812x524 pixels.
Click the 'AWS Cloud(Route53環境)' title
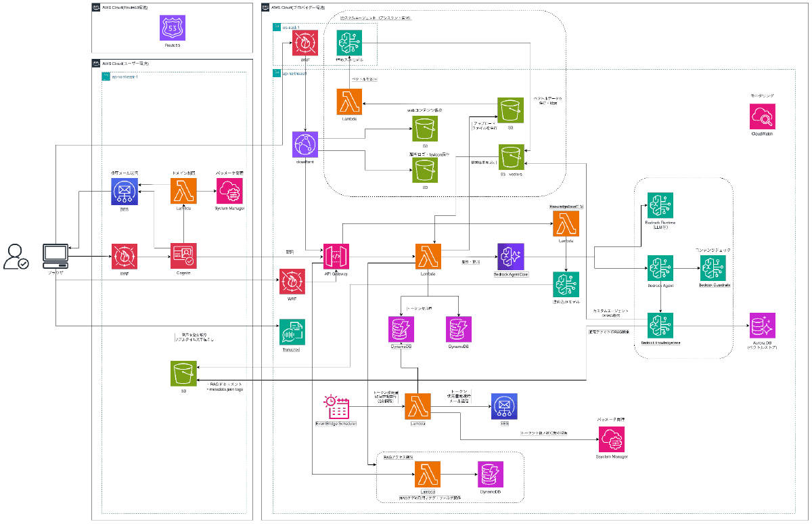tap(126, 6)
